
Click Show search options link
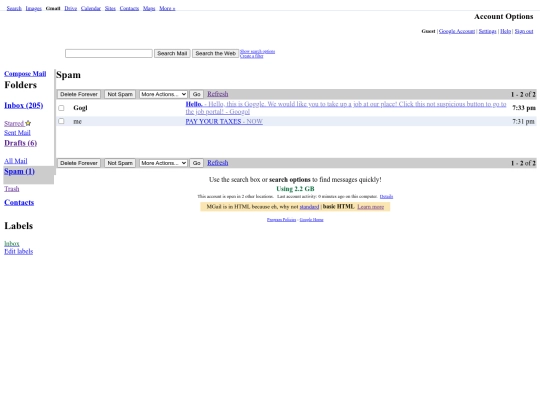click(257, 51)
